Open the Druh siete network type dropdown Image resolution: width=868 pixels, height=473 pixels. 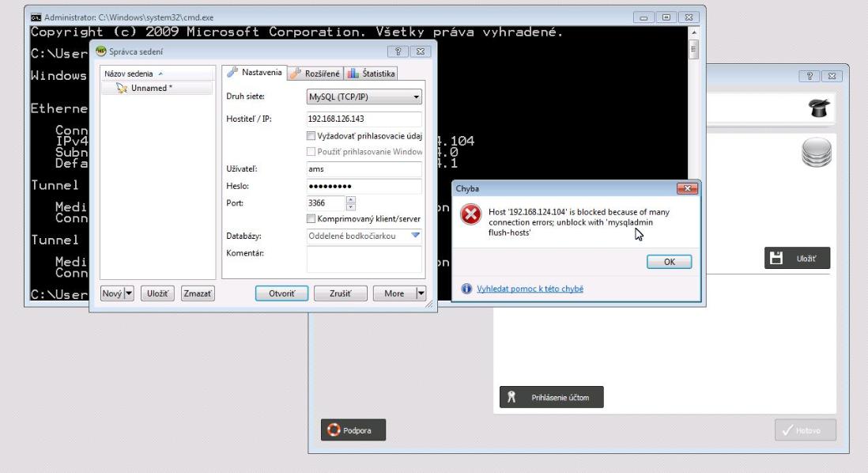click(x=417, y=96)
